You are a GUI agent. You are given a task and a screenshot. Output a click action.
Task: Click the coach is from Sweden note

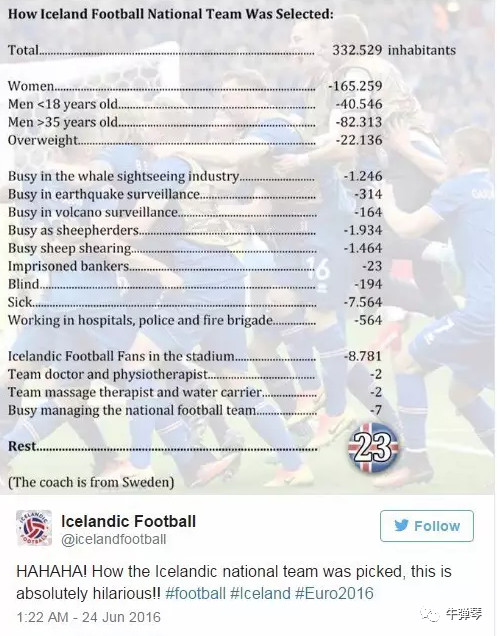pos(91,482)
